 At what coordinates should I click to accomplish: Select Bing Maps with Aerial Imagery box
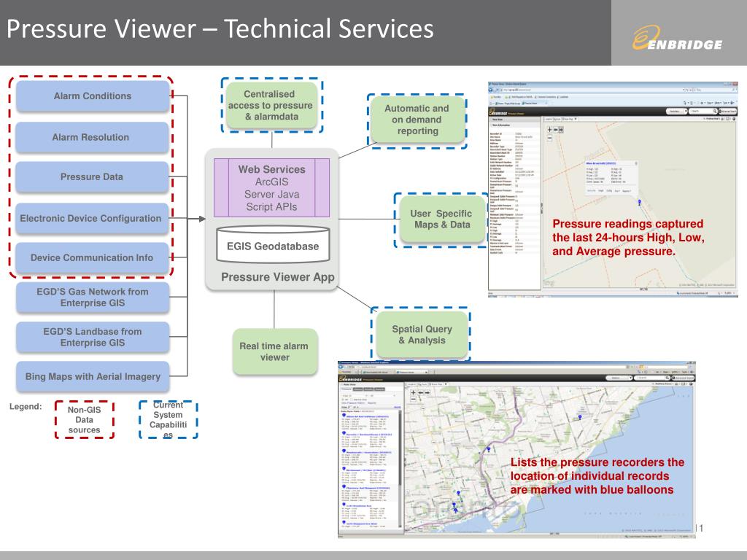click(x=93, y=376)
